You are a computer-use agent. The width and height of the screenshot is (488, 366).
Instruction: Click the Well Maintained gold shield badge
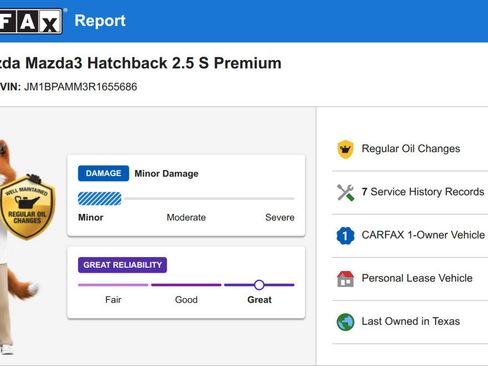pyautogui.click(x=27, y=207)
